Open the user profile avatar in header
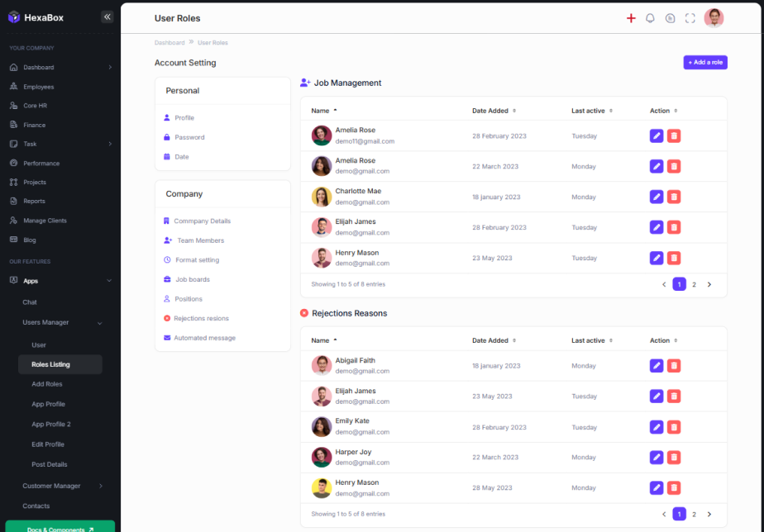Viewport: 764px width, 532px height. point(714,18)
